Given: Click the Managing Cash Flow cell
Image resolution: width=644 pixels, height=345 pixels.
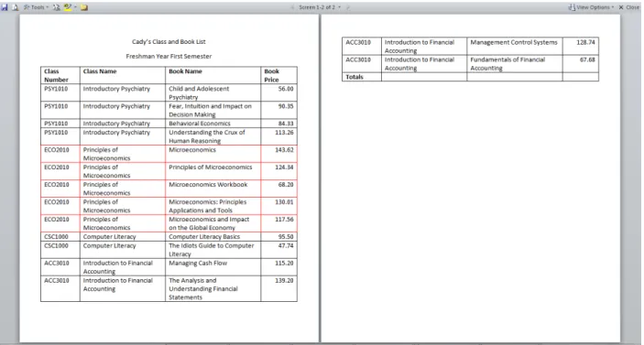Looking at the screenshot, I should (x=213, y=267).
